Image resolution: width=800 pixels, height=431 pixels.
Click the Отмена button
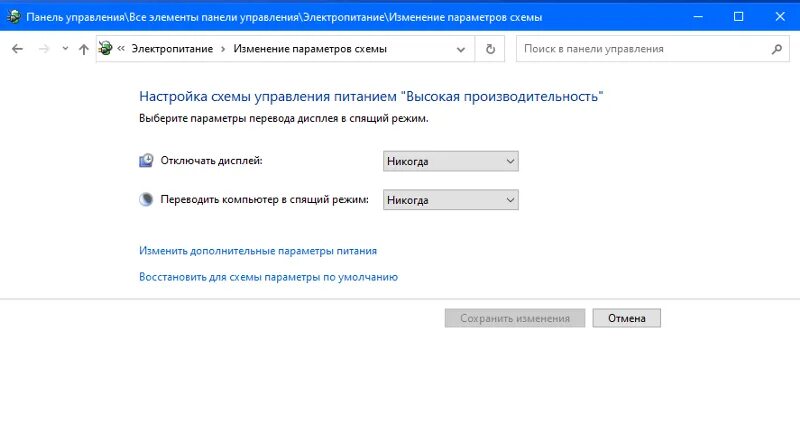(627, 318)
